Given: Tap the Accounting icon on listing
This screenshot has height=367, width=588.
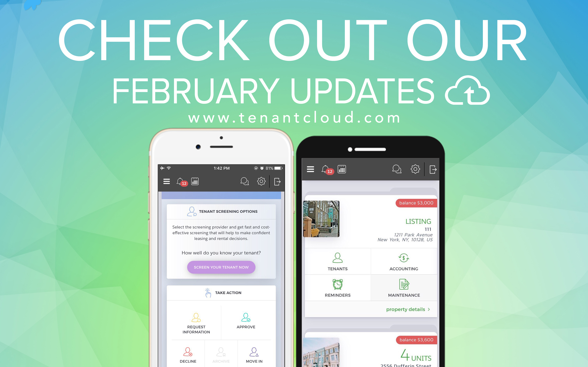Looking at the screenshot, I should coord(403,262).
